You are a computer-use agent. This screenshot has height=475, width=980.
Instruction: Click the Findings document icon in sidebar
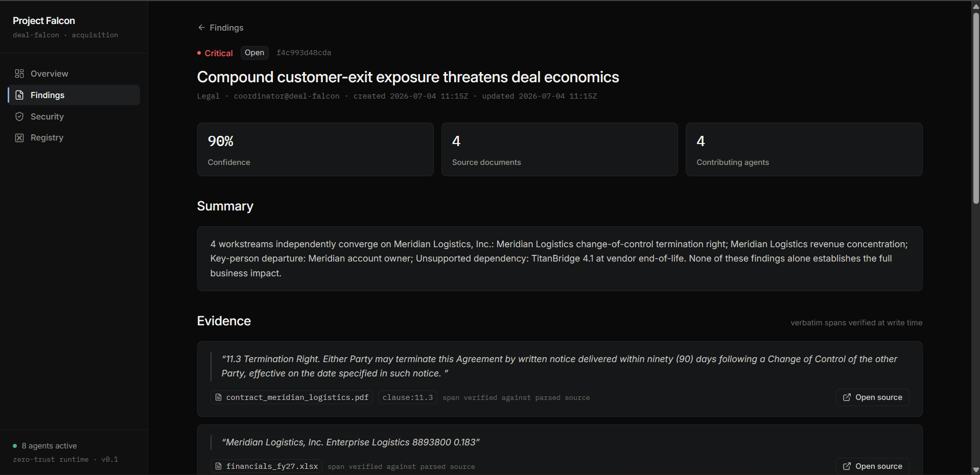tap(19, 95)
